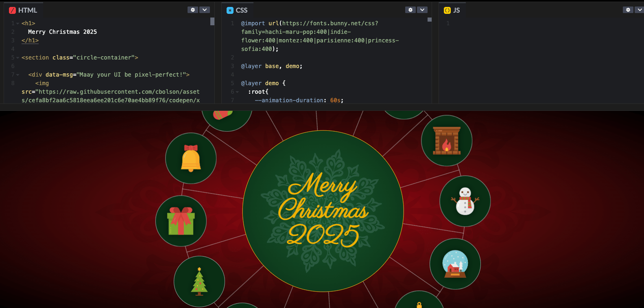Click the snow globe icon
The height and width of the screenshot is (308, 644).
tap(455, 264)
